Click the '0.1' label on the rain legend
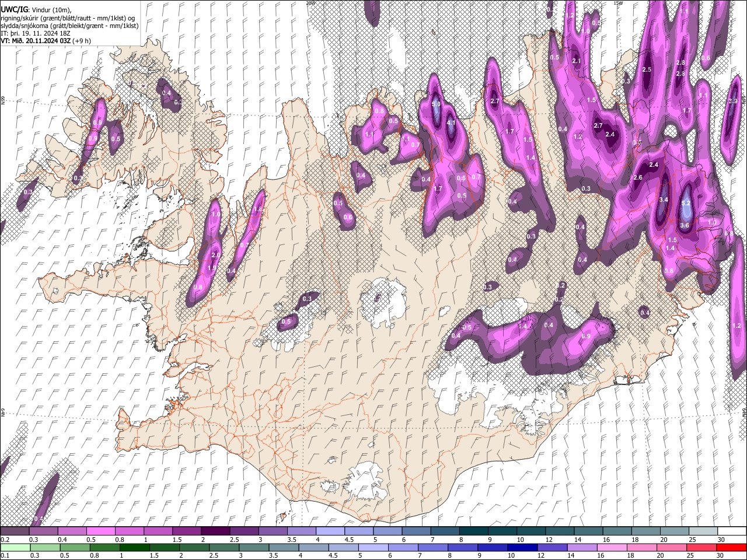Image resolution: width=747 pixels, height=560 pixels. click(x=5, y=555)
